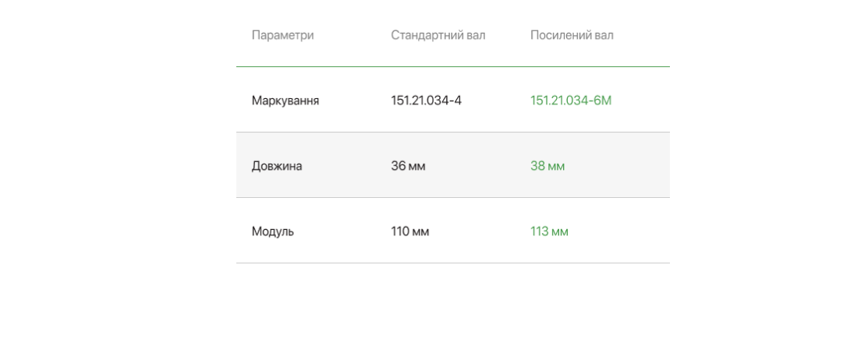868x339 pixels.
Task: Click the green 113 мм module value
Action: click(x=549, y=231)
